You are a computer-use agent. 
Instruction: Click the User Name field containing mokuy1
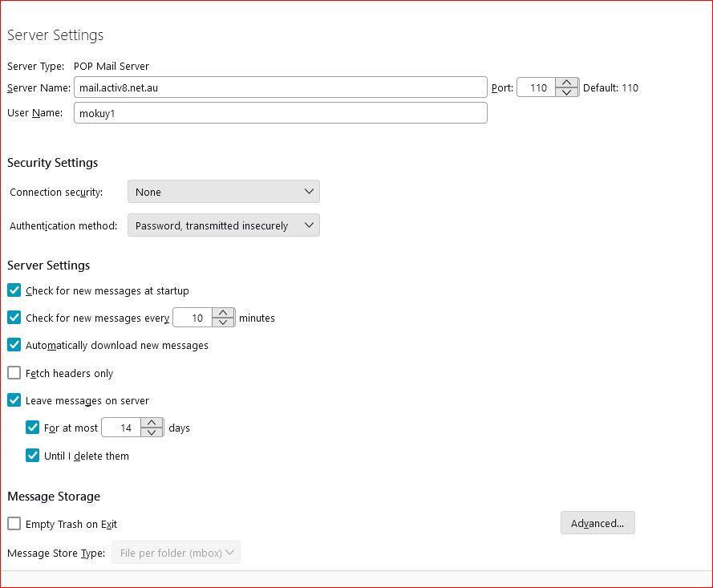click(x=281, y=113)
